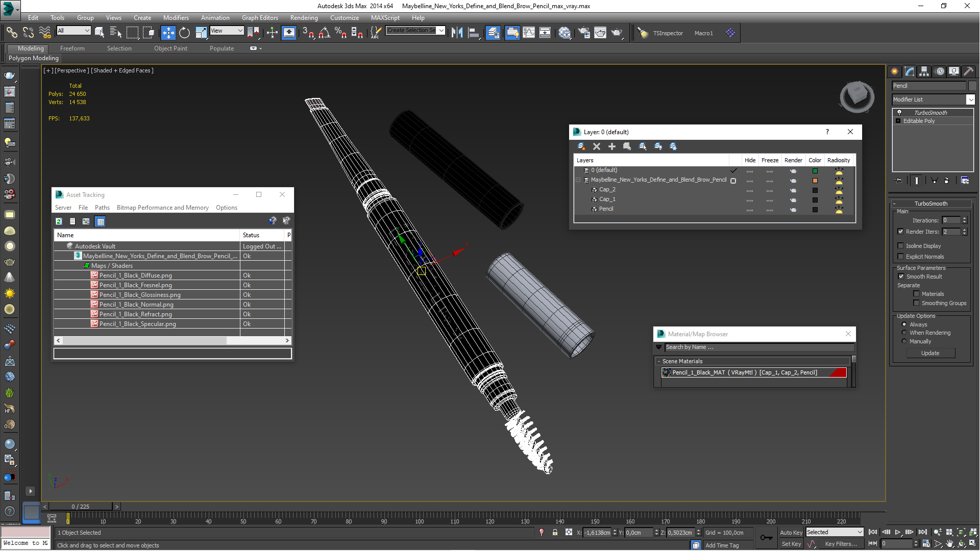Open the Create command panel tab
Image resolution: width=980 pixels, height=551 pixels.
pos(894,71)
